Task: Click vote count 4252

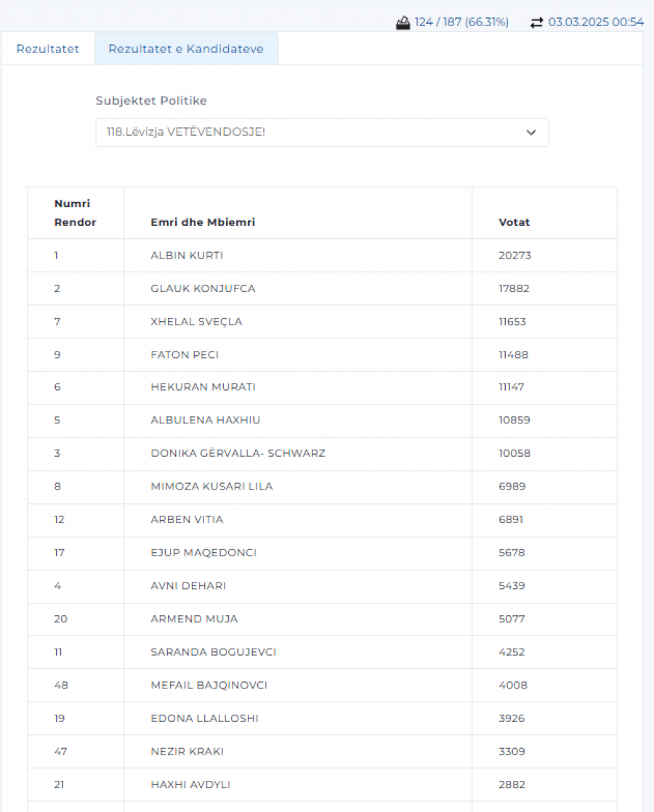Action: [512, 652]
